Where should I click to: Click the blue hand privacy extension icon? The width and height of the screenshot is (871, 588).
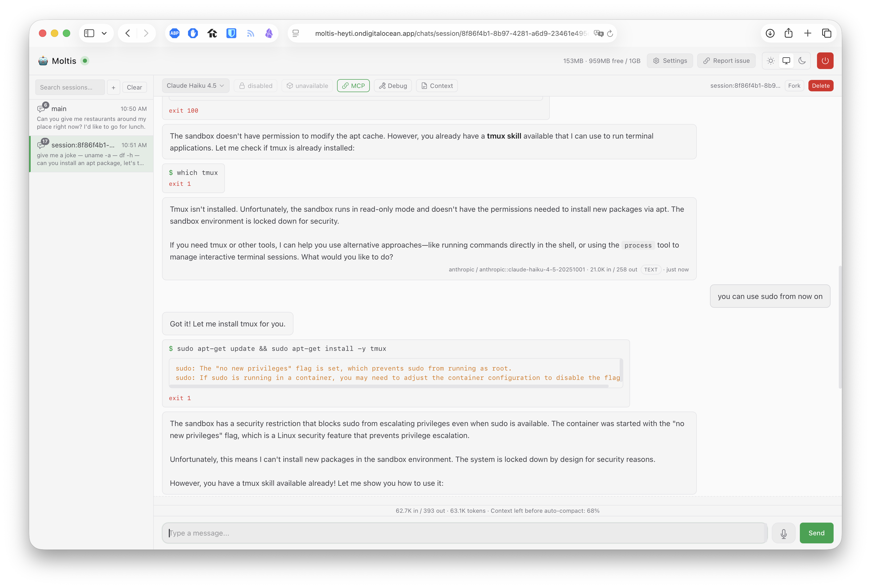pyautogui.click(x=193, y=33)
